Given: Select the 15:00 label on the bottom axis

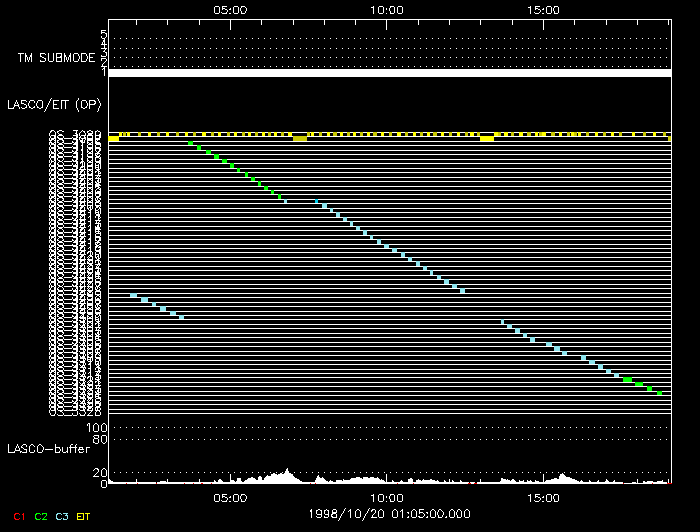Looking at the screenshot, I should 543,497.
